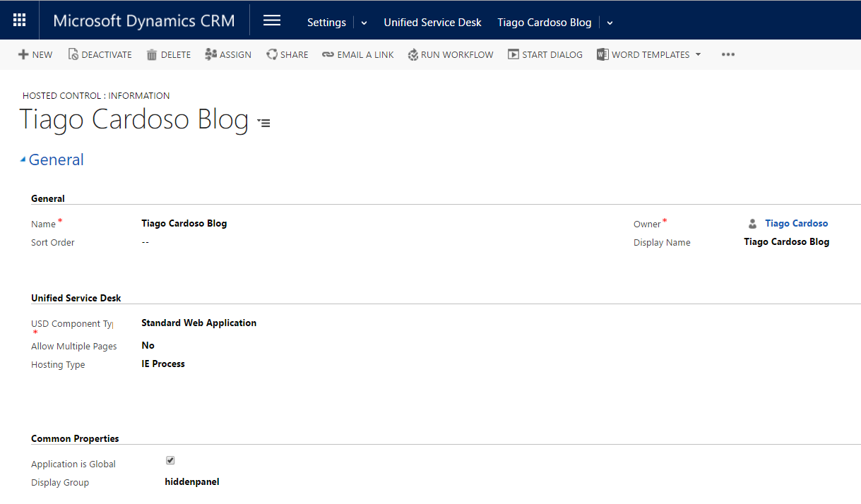Click the Start Dialog icon
Image resolution: width=861 pixels, height=504 pixels.
pos(513,54)
